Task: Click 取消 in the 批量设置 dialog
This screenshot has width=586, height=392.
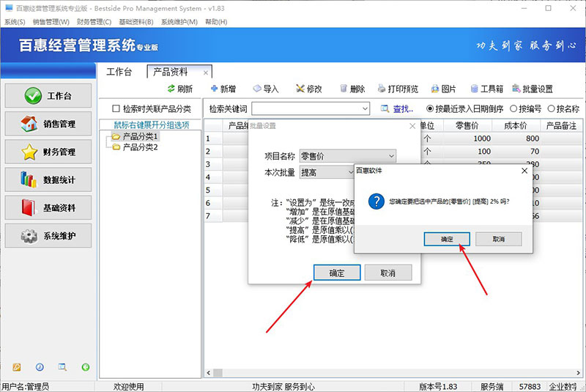Action: [x=388, y=273]
